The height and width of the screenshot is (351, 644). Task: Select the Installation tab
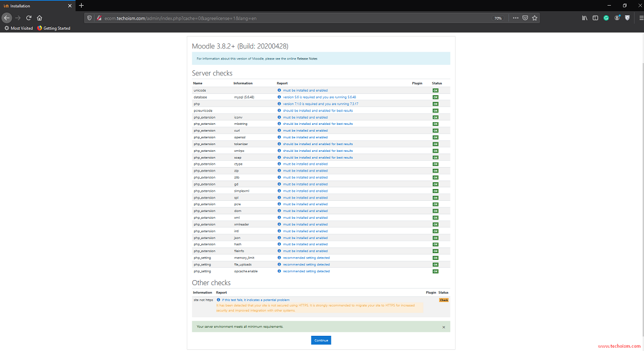[x=37, y=6]
